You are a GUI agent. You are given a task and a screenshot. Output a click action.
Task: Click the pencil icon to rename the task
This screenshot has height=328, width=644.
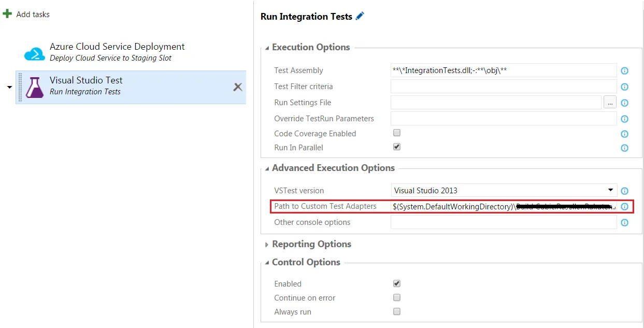pyautogui.click(x=360, y=16)
